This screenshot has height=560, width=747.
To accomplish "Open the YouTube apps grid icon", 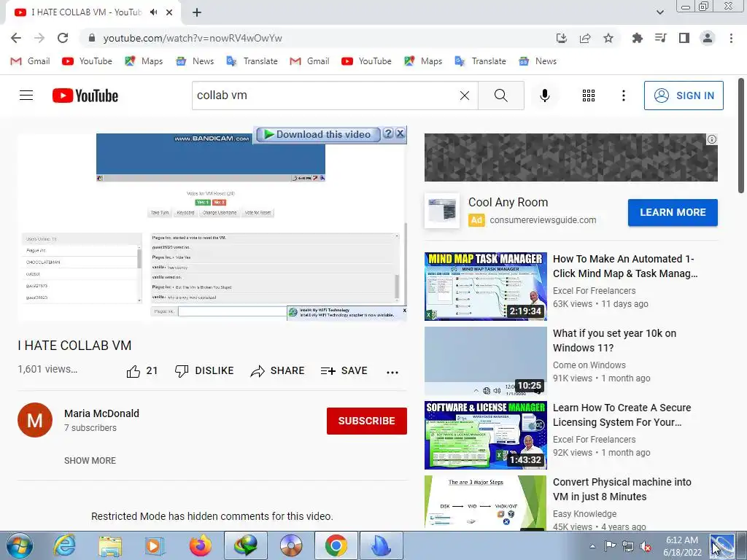I will tap(589, 96).
